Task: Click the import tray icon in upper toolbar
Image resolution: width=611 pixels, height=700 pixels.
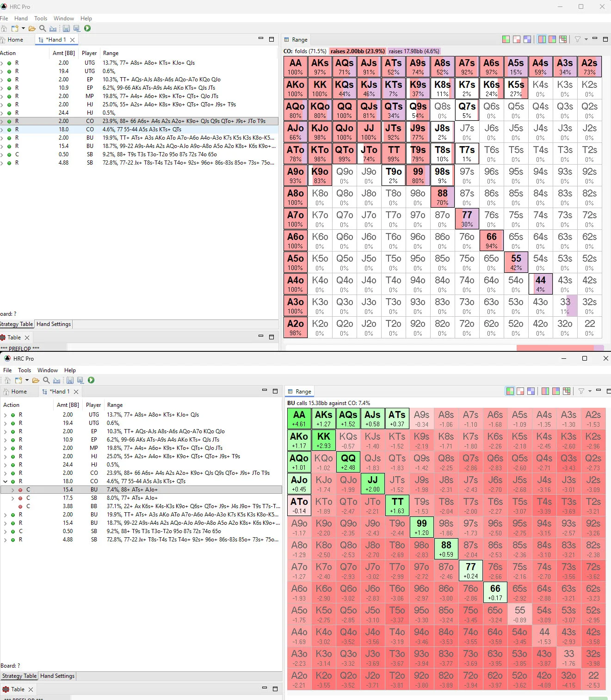Action: [x=53, y=29]
